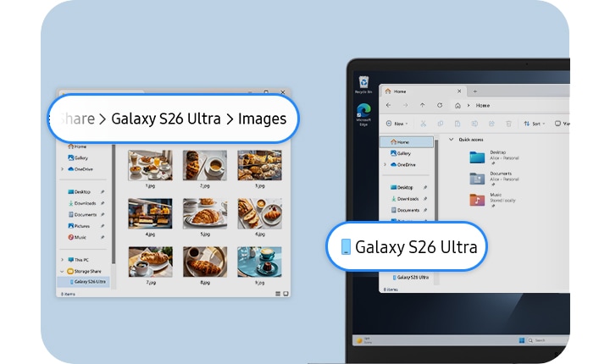Switch Images window to details view
Viewport: 610px width, 364px height.
(x=278, y=294)
